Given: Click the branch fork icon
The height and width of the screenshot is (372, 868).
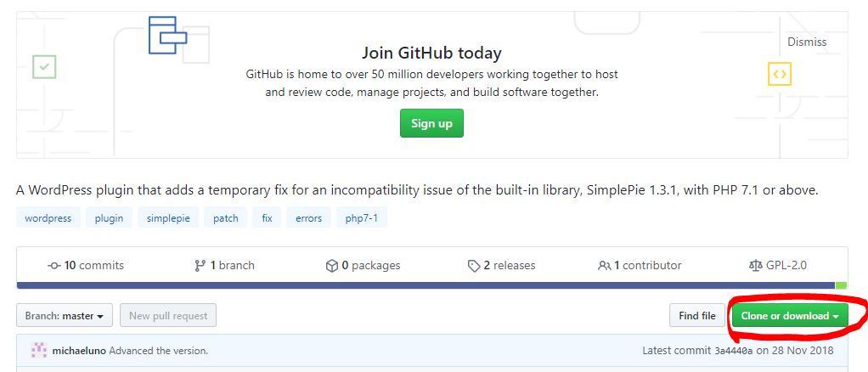Looking at the screenshot, I should coord(200,266).
